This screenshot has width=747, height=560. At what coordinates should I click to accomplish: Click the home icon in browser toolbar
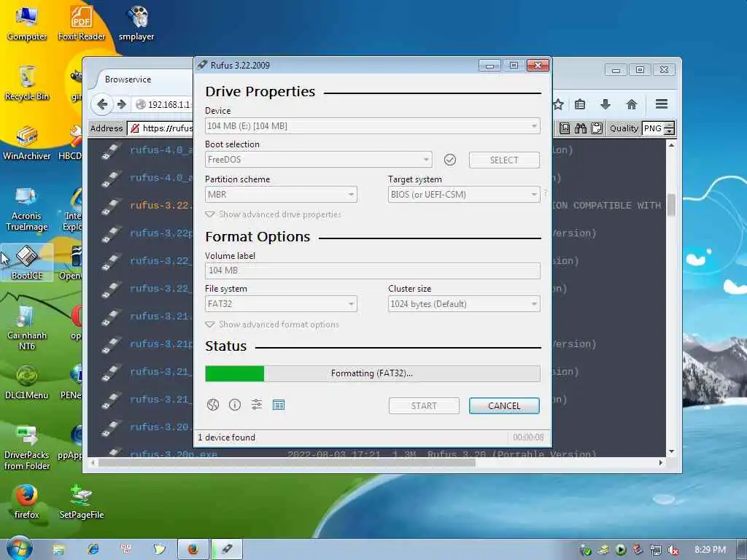coord(632,104)
